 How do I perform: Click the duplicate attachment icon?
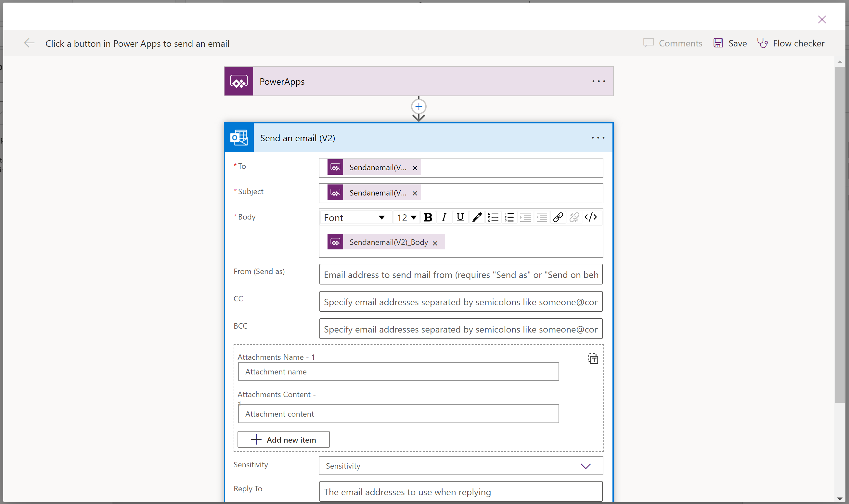click(x=592, y=358)
